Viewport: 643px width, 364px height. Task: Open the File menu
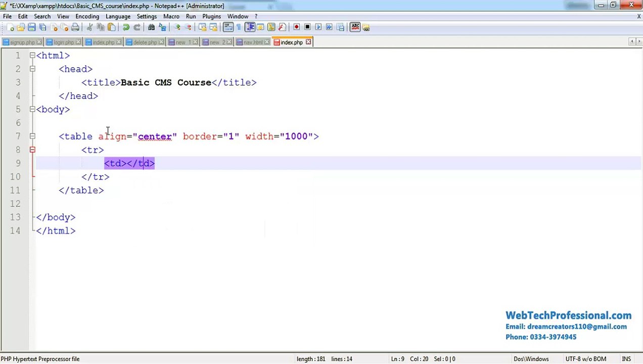click(x=7, y=16)
